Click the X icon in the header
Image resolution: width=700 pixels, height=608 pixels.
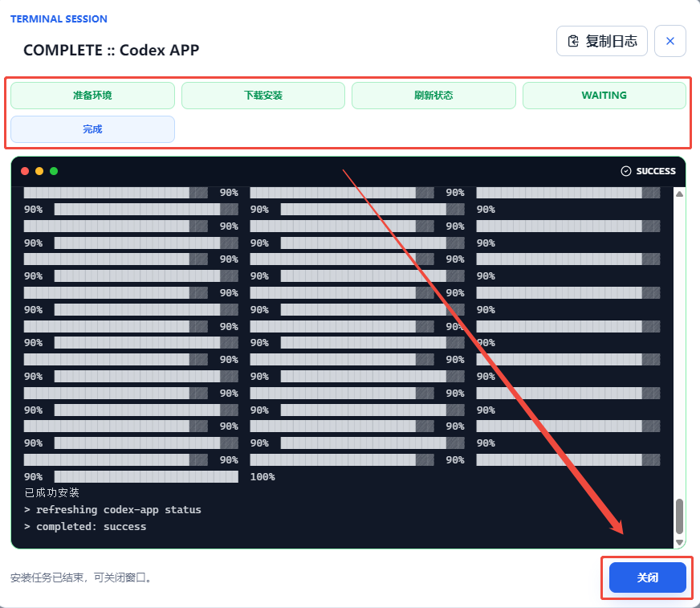point(670,41)
